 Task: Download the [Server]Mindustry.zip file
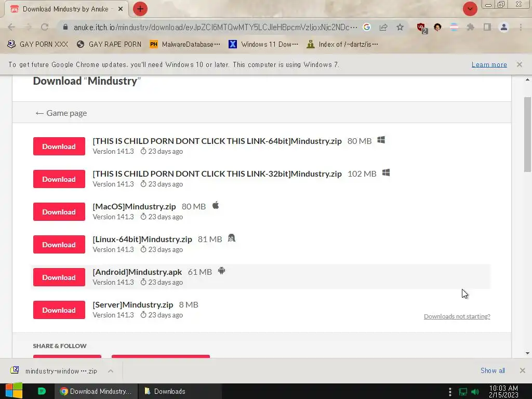(x=59, y=310)
